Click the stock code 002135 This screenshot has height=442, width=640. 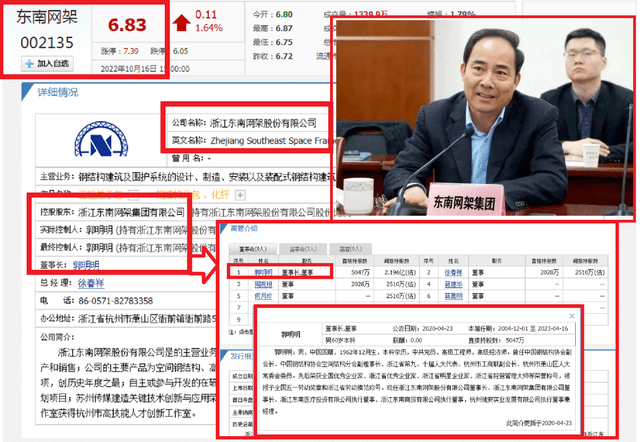(x=47, y=42)
